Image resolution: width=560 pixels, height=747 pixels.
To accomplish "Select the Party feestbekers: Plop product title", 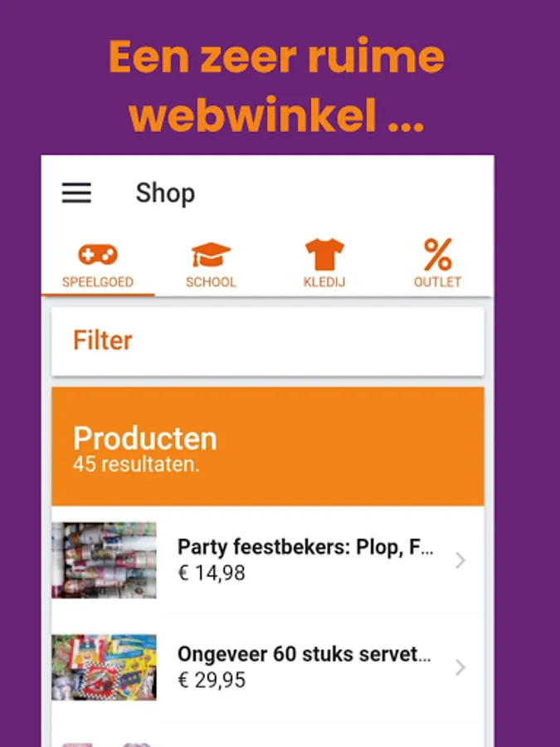I will [x=305, y=548].
